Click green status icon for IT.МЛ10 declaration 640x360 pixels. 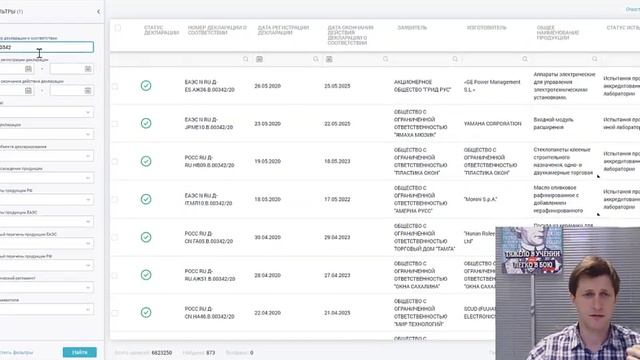tap(146, 199)
